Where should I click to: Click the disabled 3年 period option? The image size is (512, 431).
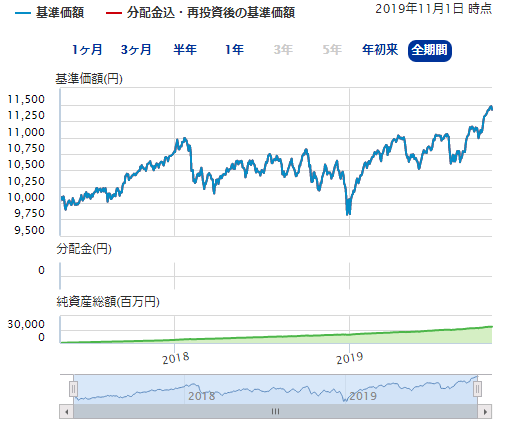283,50
